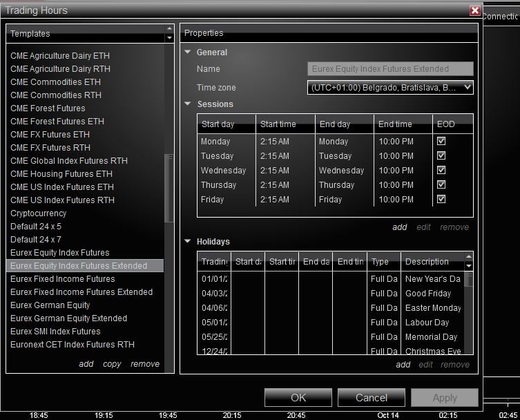Image resolution: width=520 pixels, height=420 pixels.
Task: Select the Friday session row start day
Action: tap(212, 200)
